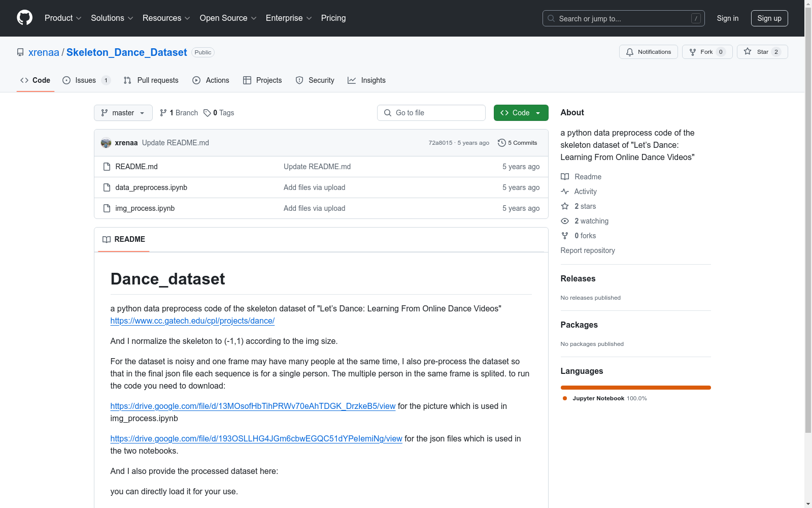
Task: Select the README panel tab
Action: coord(124,239)
